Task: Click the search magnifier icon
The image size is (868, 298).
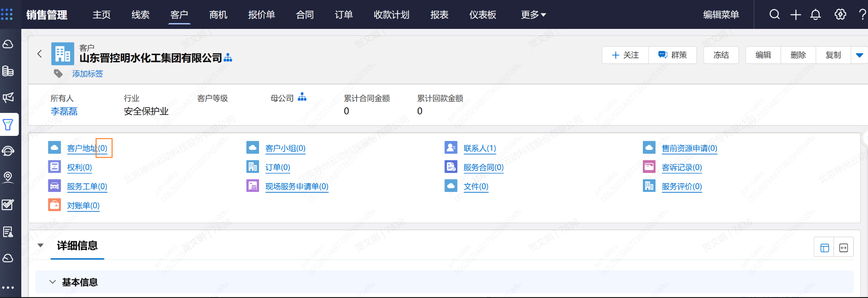Action: coord(774,14)
